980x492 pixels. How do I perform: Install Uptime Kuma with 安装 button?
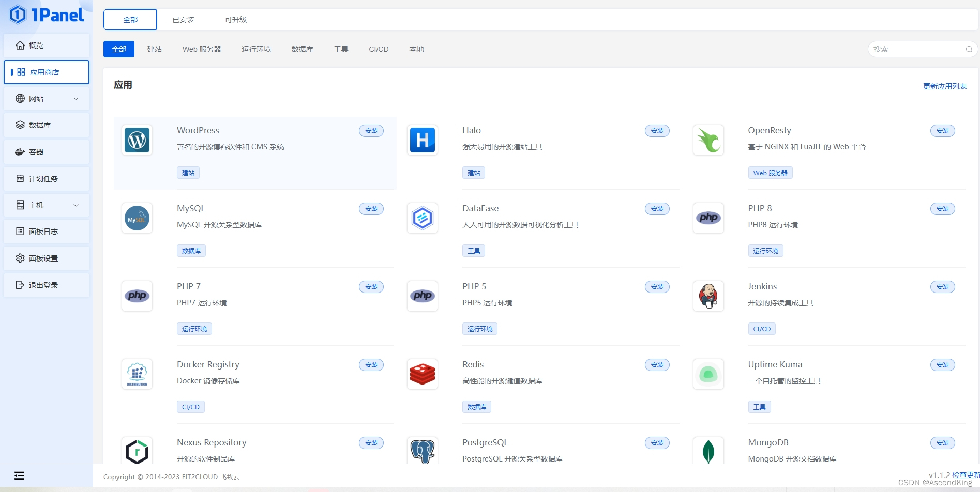[943, 365]
